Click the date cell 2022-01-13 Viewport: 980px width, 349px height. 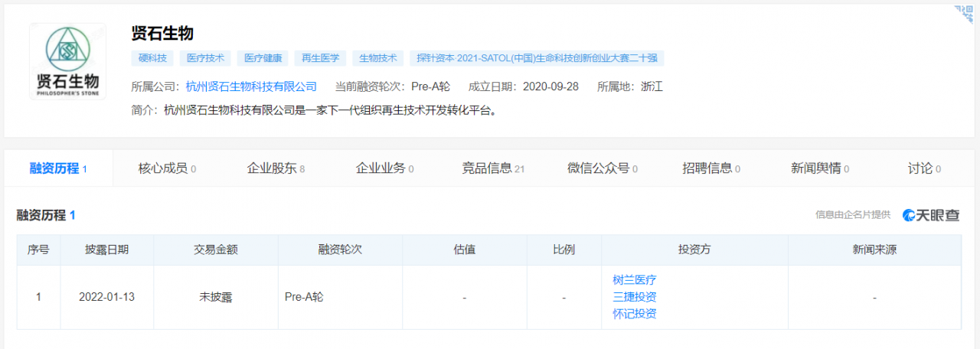pyautogui.click(x=107, y=297)
